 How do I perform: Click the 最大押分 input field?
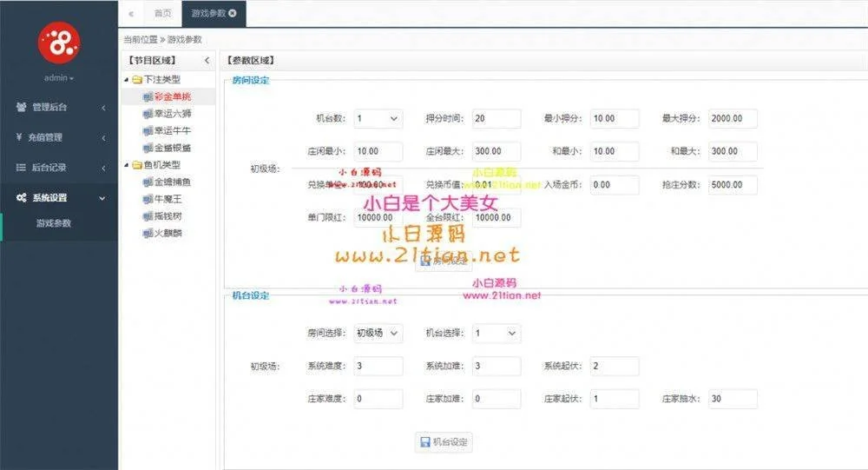[732, 118]
